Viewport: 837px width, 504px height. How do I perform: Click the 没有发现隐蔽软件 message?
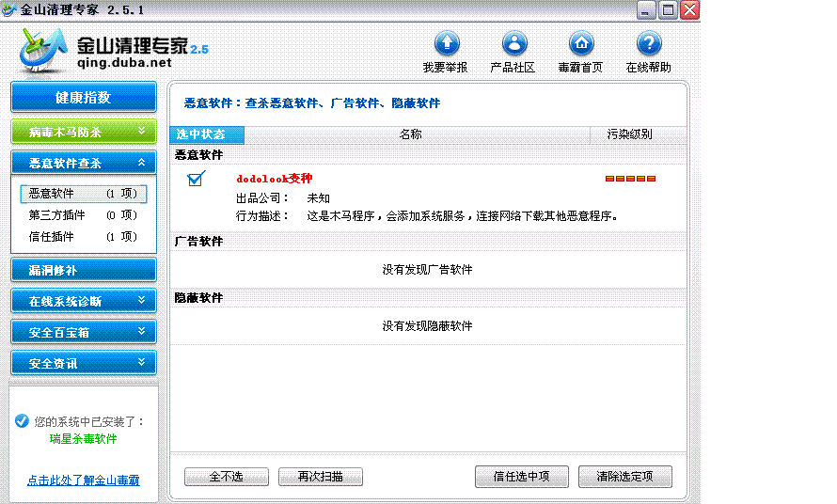pos(428,326)
